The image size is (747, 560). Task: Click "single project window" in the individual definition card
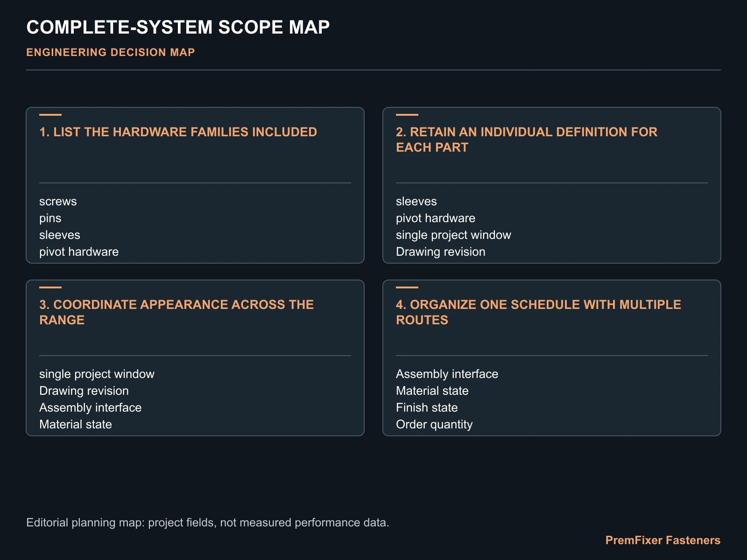point(453,235)
